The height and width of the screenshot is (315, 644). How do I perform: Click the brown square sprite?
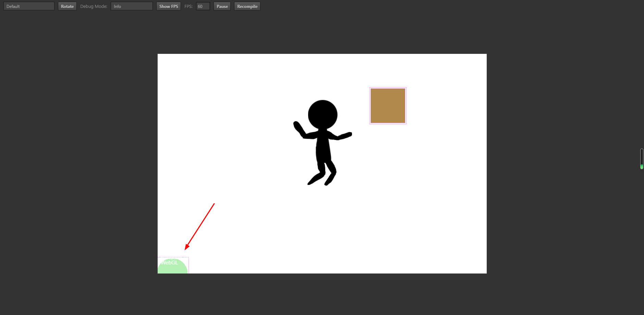point(388,106)
